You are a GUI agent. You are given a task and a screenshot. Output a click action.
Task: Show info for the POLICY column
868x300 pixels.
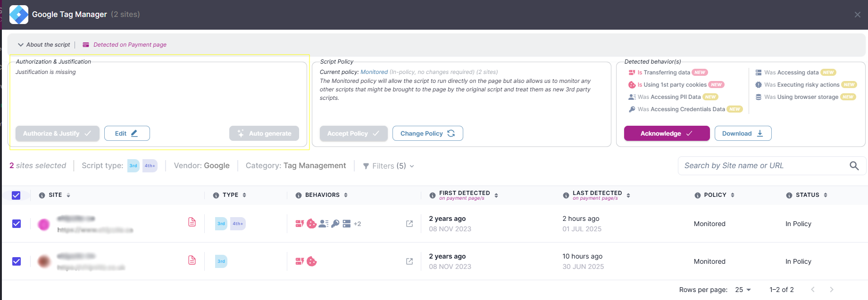click(x=698, y=195)
